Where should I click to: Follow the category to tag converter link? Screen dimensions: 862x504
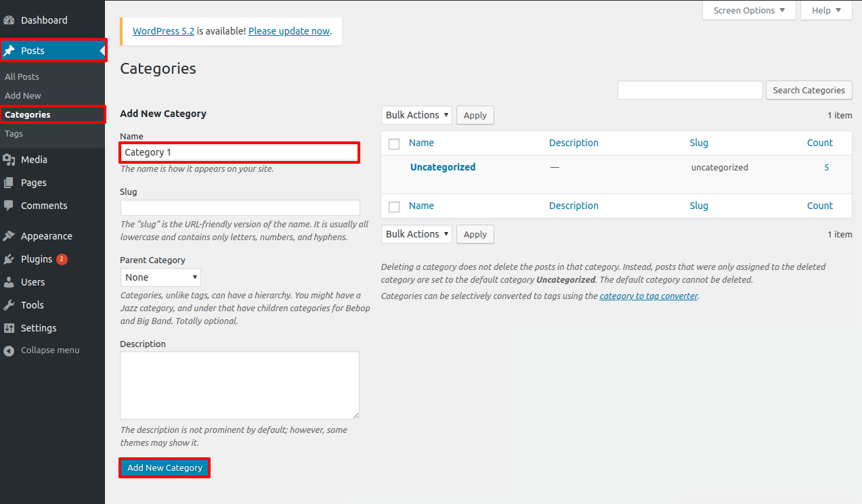(x=648, y=296)
